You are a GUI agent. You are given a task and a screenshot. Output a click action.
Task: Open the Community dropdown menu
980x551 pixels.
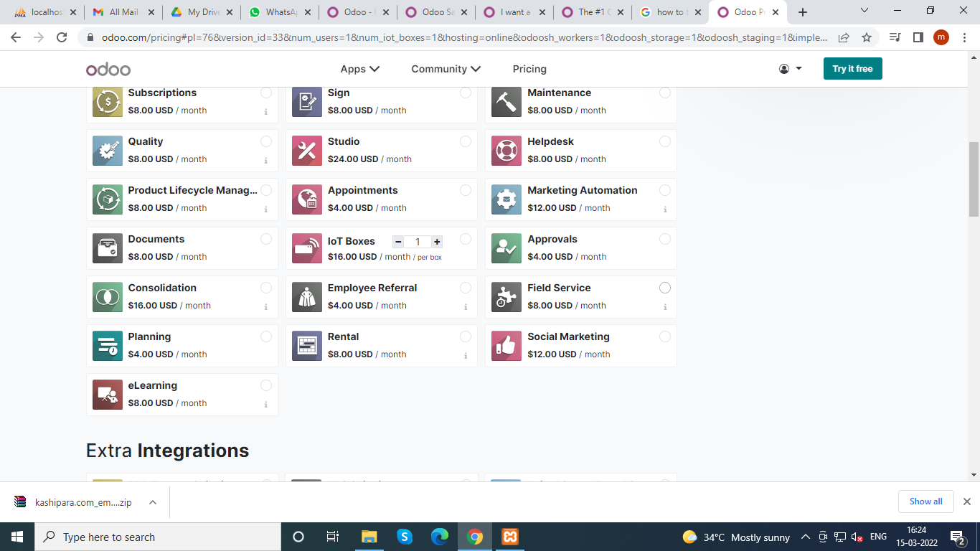pos(446,69)
